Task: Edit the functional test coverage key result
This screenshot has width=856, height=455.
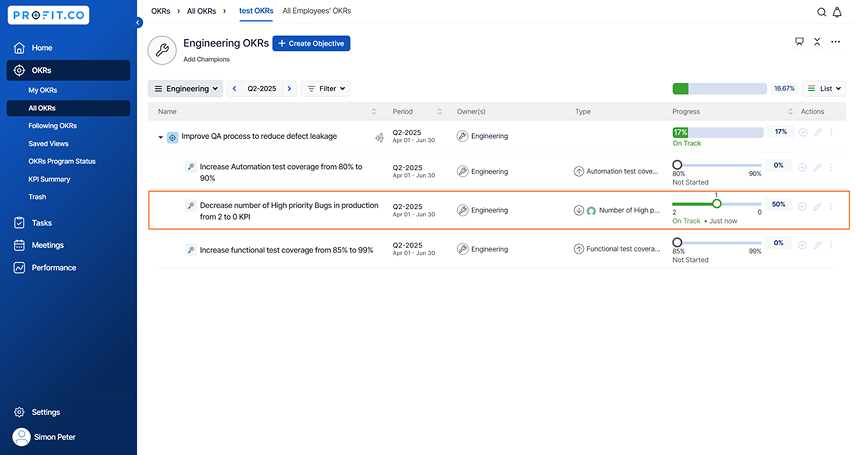Action: coord(817,245)
